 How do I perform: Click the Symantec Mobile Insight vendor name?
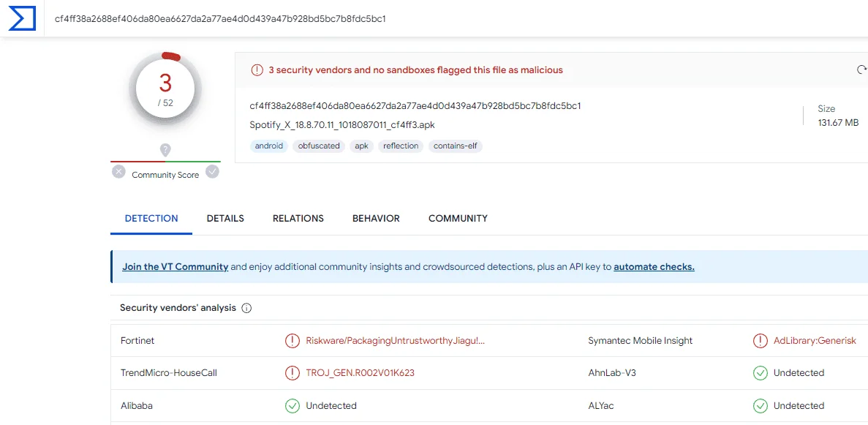[x=640, y=341]
